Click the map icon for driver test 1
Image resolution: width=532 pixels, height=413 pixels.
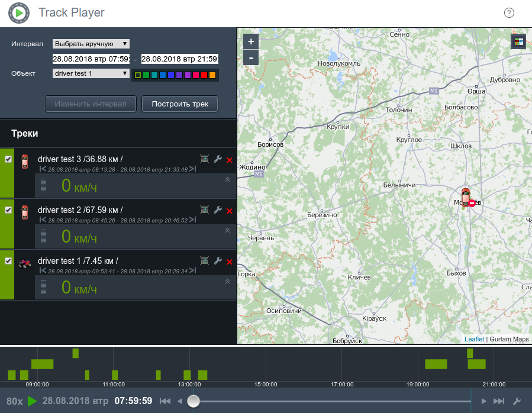[x=205, y=260]
